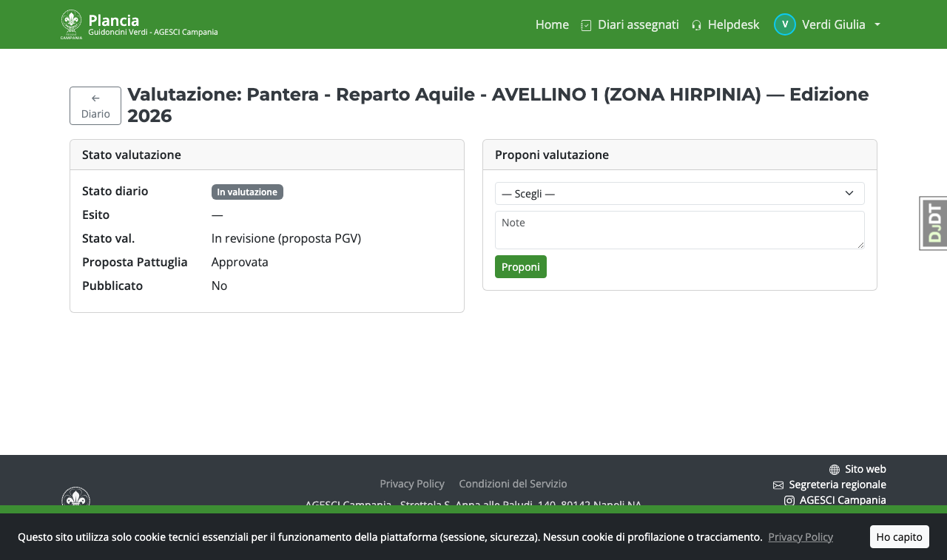Click the envelope icon beside Segreteria regionale
This screenshot has height=560, width=947.
[x=778, y=485]
